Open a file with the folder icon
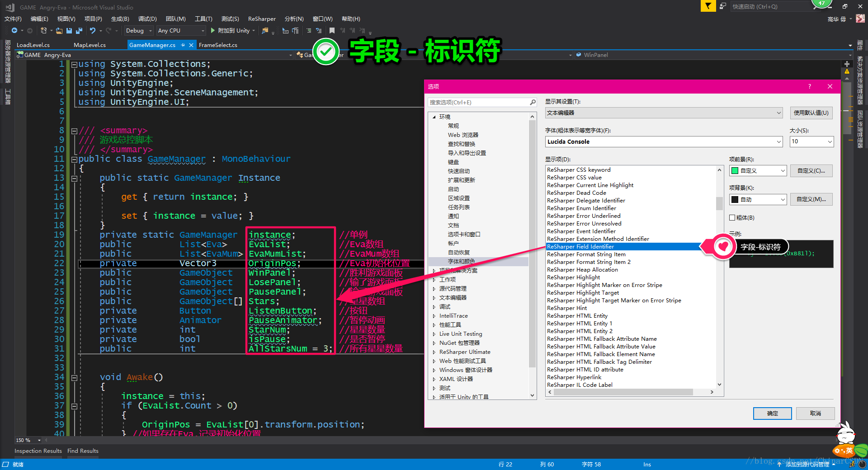Viewport: 868px width, 470px height. [59, 30]
